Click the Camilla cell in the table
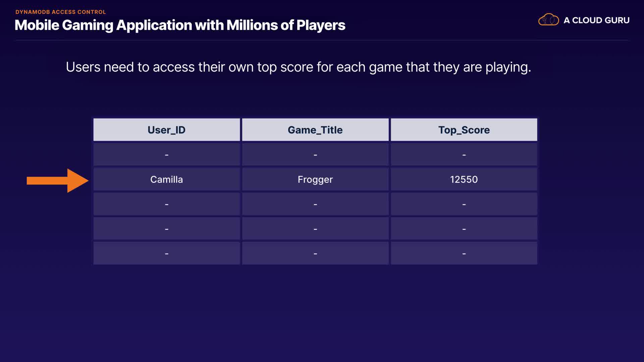 pos(166,179)
